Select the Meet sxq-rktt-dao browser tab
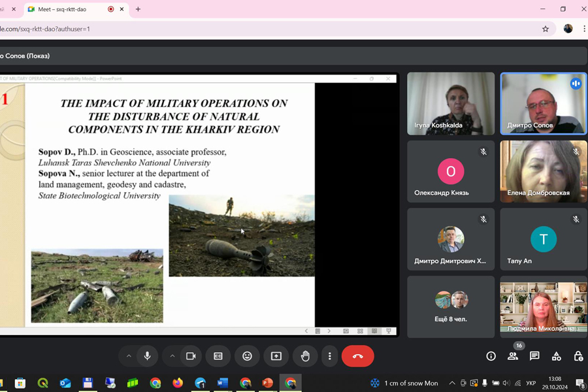Screen dimensions: 588x392 (x=65, y=9)
